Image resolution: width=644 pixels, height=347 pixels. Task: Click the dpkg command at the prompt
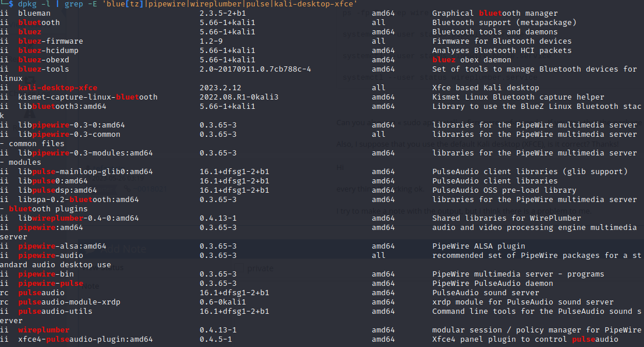[x=27, y=3]
